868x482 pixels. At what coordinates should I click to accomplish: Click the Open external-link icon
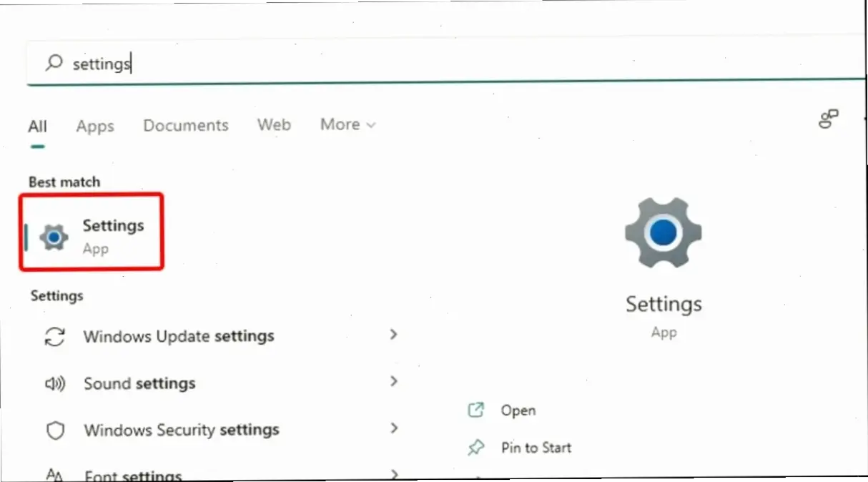pyautogui.click(x=475, y=410)
